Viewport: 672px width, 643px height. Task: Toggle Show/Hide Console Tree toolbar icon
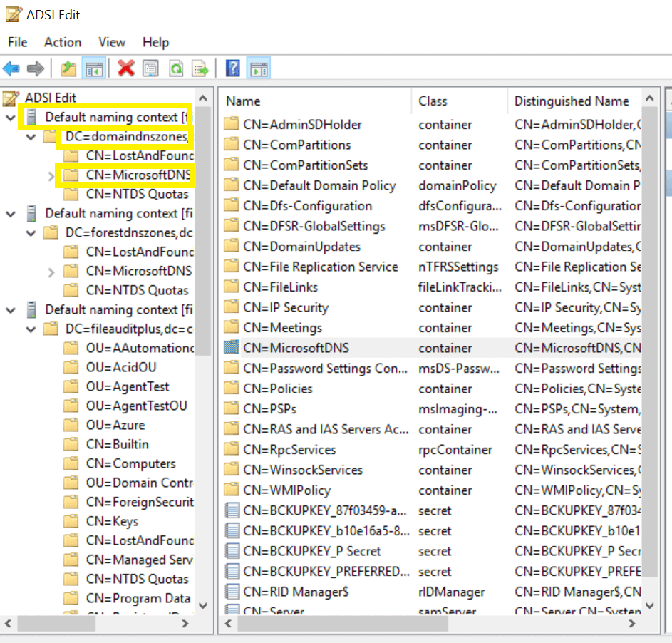point(94,68)
